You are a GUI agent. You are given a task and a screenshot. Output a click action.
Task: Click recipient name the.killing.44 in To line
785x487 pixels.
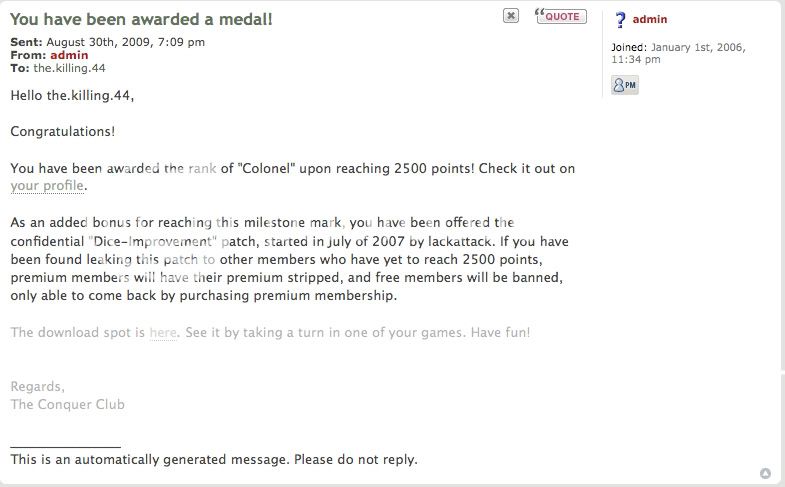click(68, 68)
